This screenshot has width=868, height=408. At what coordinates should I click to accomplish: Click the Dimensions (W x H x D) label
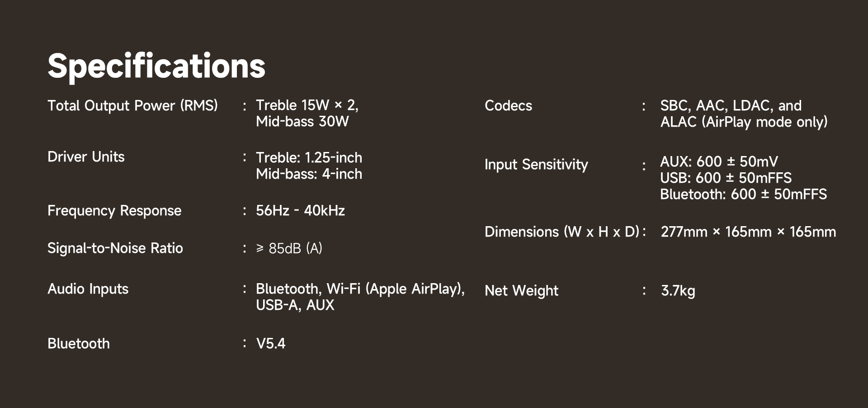(562, 232)
